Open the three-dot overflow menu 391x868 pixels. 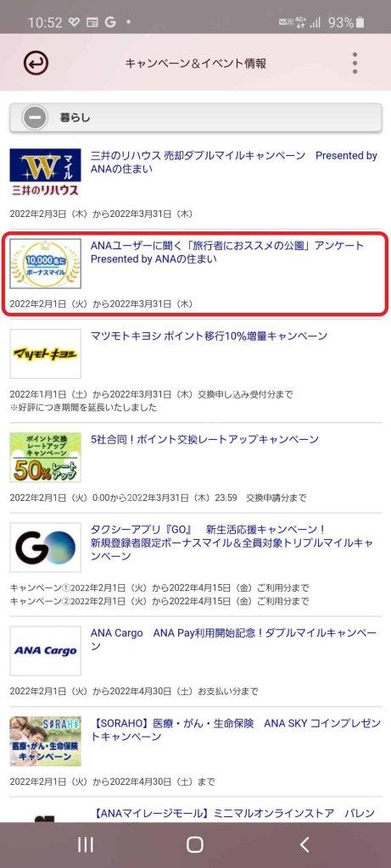(x=355, y=63)
